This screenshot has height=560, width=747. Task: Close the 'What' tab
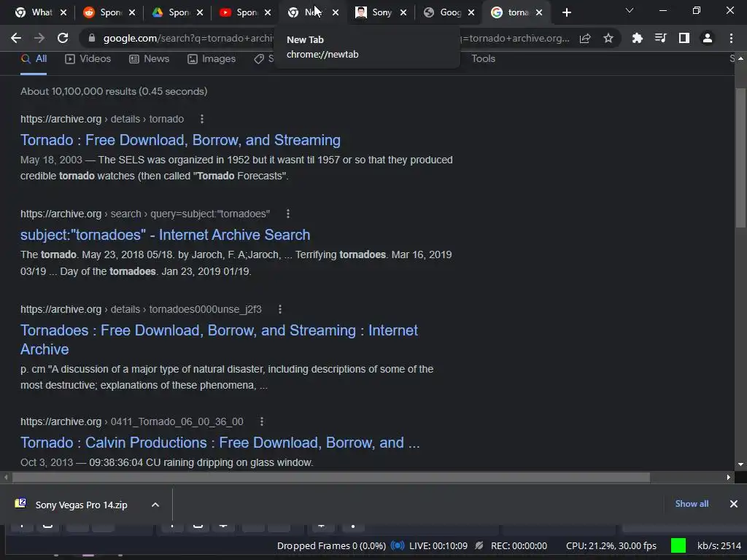(x=63, y=12)
